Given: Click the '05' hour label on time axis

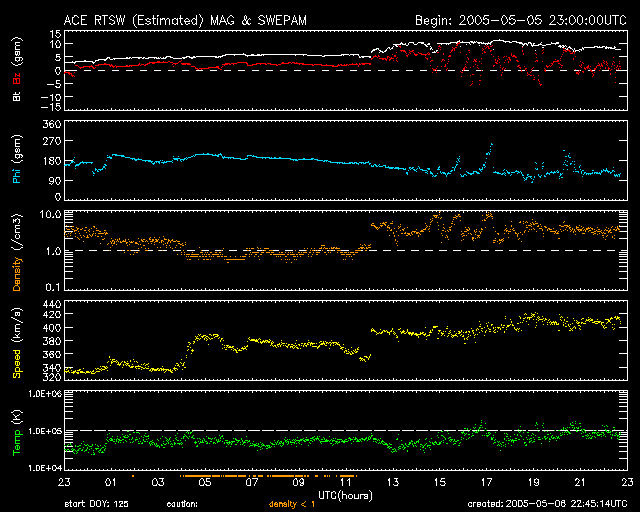Looking at the screenshot, I should click(x=205, y=482).
